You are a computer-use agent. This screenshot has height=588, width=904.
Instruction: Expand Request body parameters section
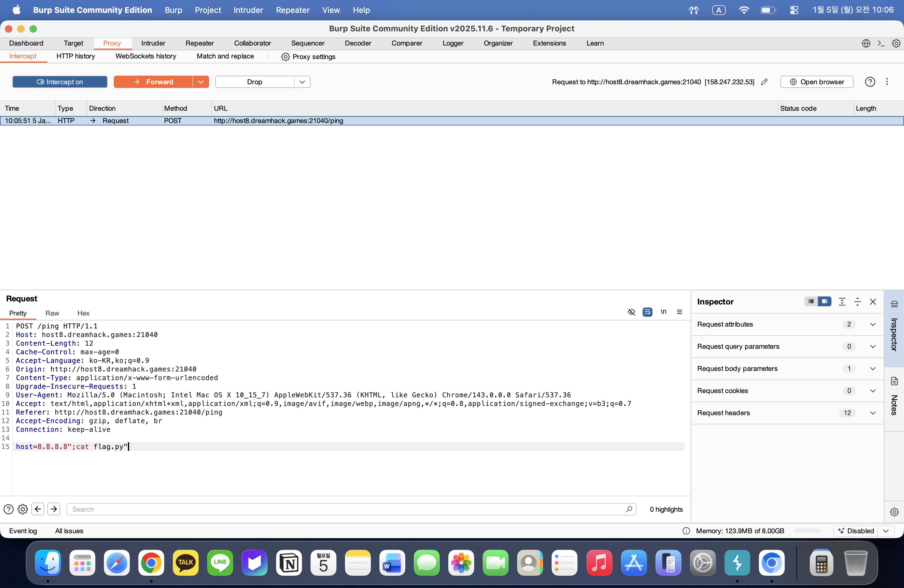click(872, 368)
